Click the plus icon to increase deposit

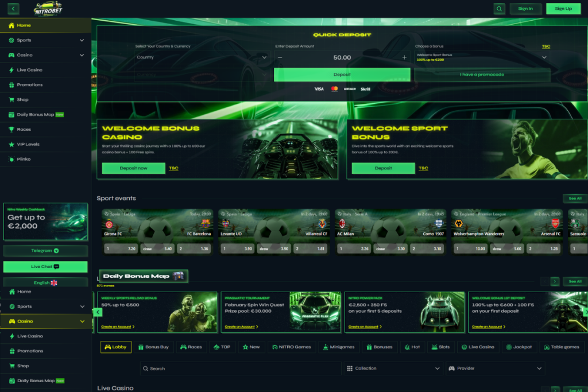tap(404, 57)
